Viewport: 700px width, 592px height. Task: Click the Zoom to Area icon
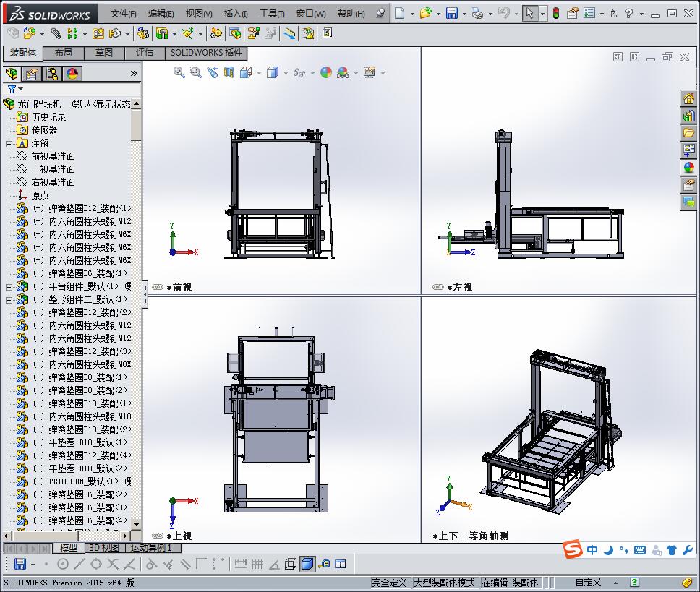coord(195,72)
